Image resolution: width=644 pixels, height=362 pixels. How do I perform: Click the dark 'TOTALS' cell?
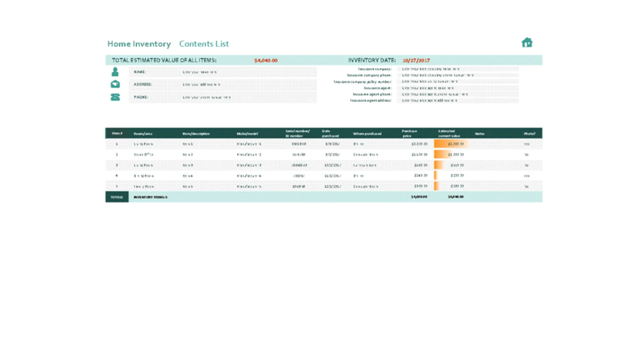pos(117,197)
